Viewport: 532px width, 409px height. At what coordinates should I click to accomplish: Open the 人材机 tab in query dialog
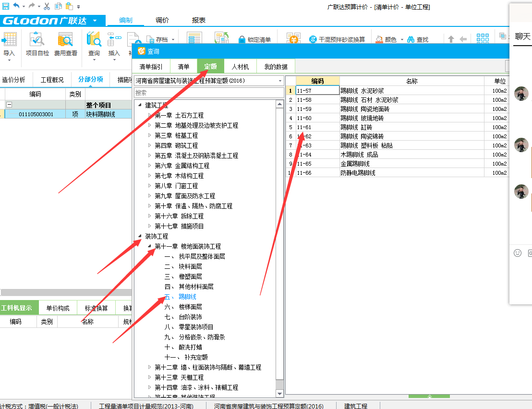[x=240, y=67]
